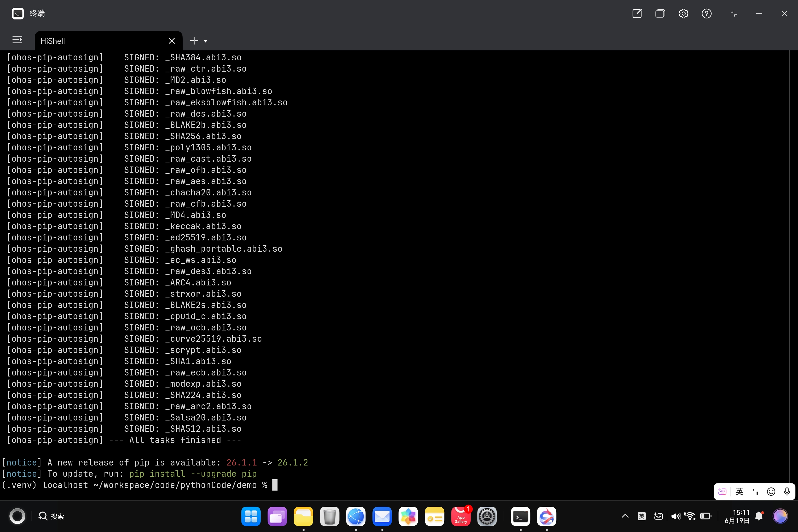Open the help question mark icon

[706, 14]
